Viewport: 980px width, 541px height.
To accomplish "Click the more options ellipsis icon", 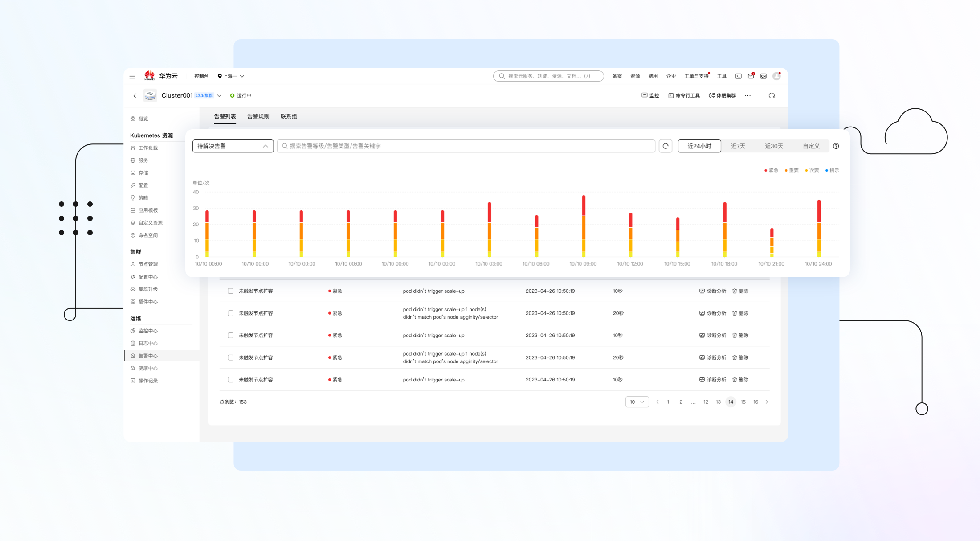I will (748, 96).
